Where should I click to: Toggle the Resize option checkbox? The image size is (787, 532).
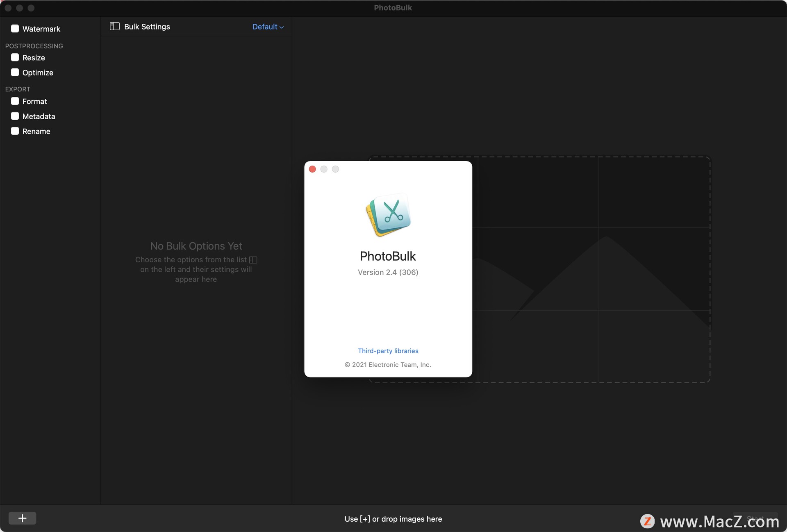15,57
